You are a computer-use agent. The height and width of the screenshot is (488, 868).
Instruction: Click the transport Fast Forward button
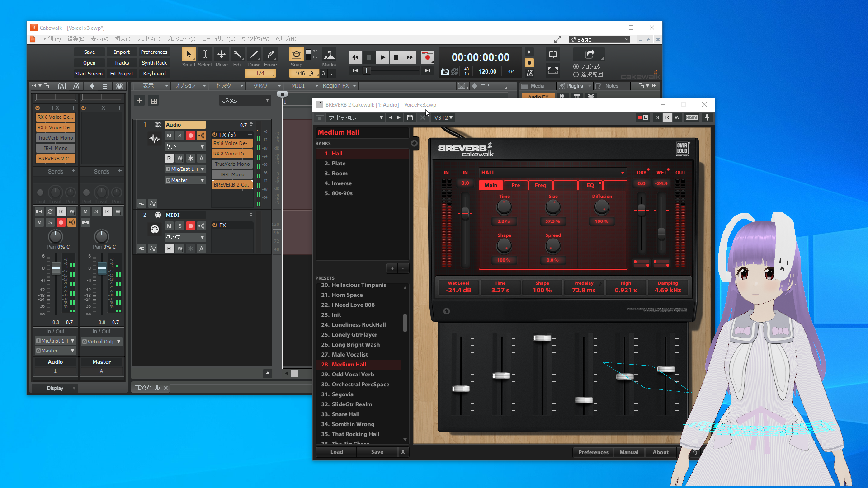[410, 57]
